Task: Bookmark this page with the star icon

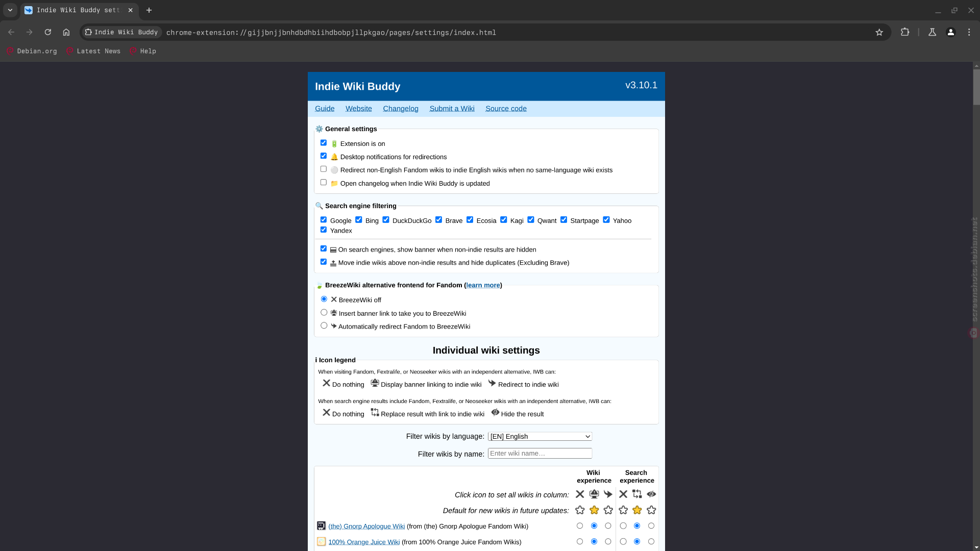Action: (879, 32)
